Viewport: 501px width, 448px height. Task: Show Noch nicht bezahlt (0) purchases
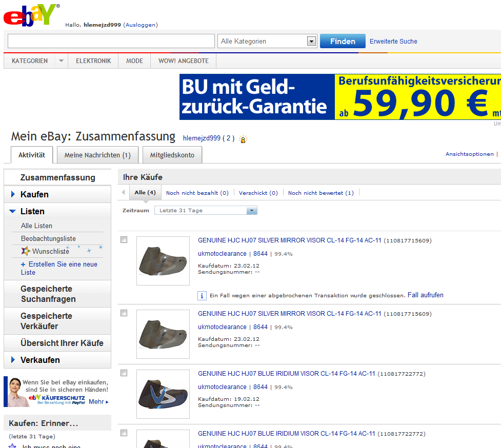click(x=197, y=193)
